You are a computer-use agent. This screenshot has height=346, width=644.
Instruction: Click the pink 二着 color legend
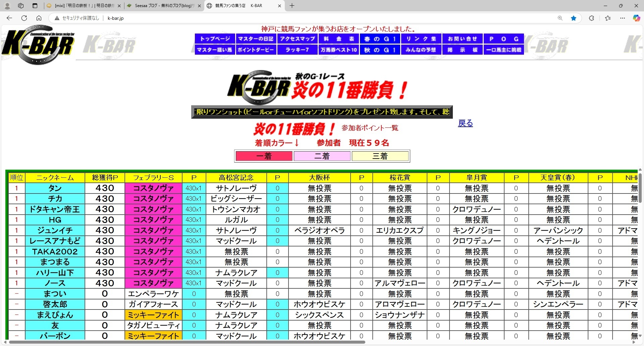click(322, 156)
